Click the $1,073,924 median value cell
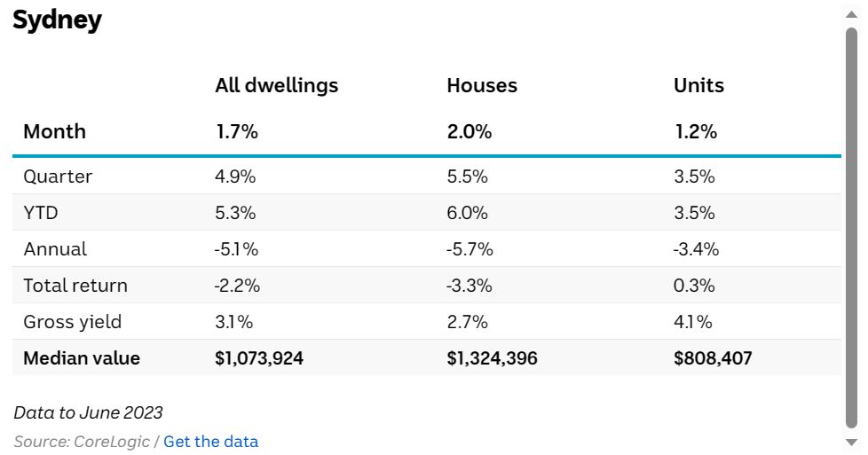 [259, 358]
